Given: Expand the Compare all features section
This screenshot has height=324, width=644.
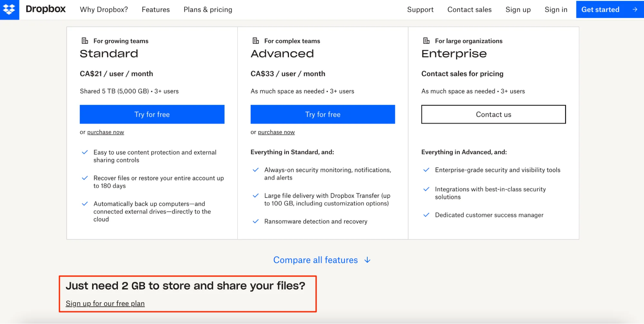Looking at the screenshot, I should [315, 260].
